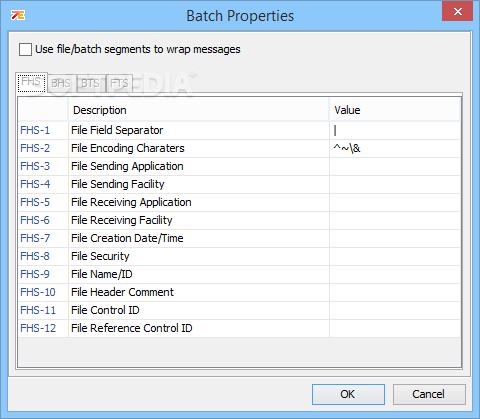Open the BTS tab

point(91,83)
